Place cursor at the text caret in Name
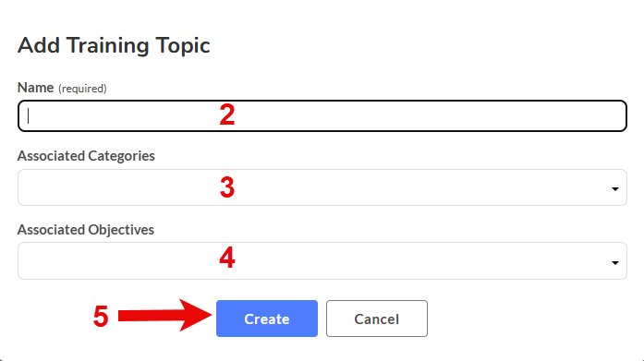This screenshot has width=644, height=361. pos(29,115)
